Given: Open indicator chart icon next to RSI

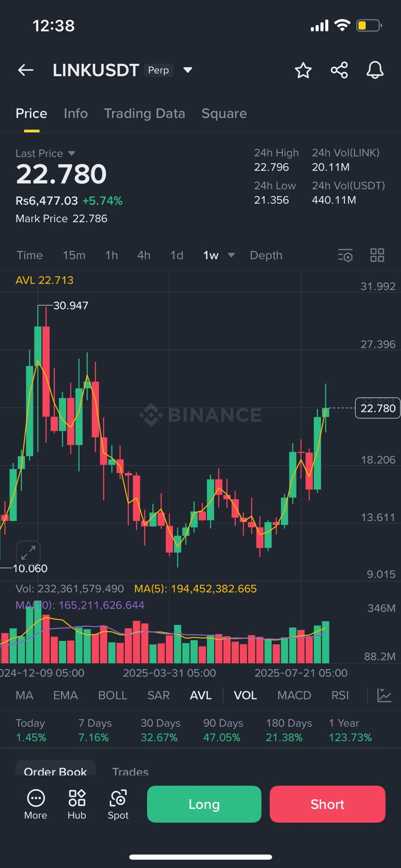Looking at the screenshot, I should (385, 696).
